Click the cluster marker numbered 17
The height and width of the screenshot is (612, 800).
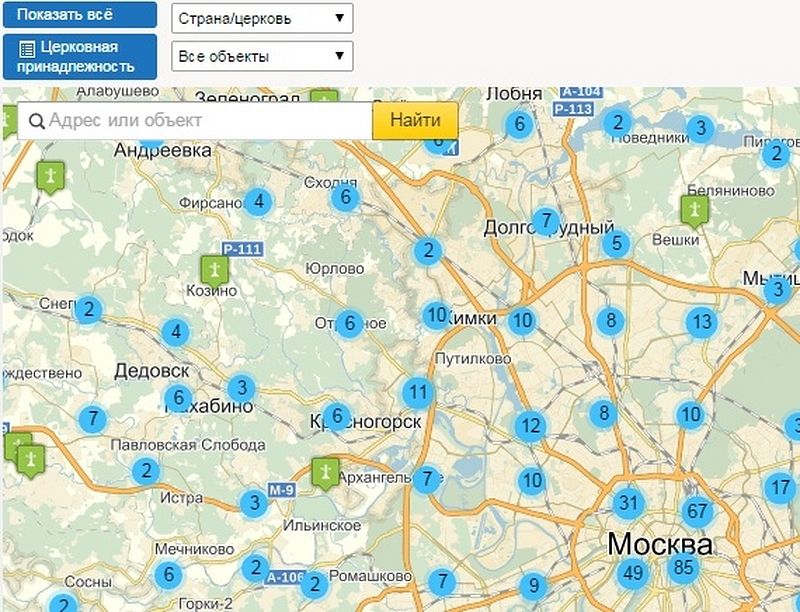point(780,488)
